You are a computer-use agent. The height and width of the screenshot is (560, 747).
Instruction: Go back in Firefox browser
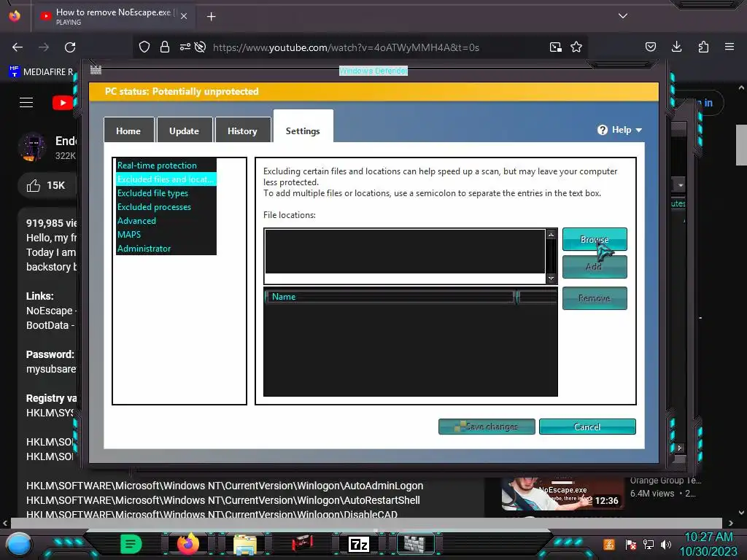[x=18, y=47]
